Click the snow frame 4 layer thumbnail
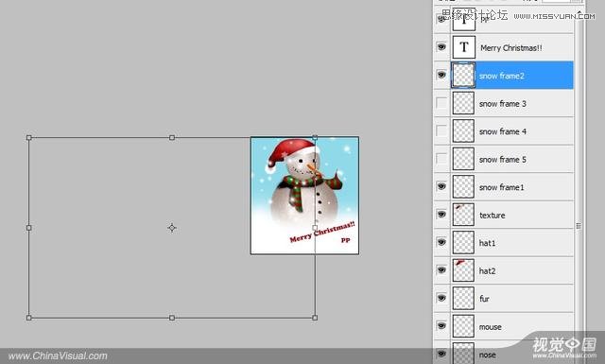 [x=463, y=130]
